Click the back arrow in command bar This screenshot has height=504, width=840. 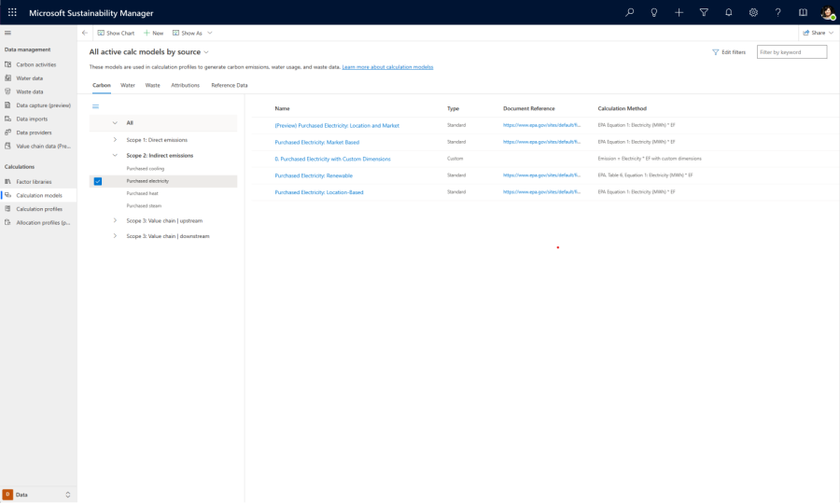[85, 33]
